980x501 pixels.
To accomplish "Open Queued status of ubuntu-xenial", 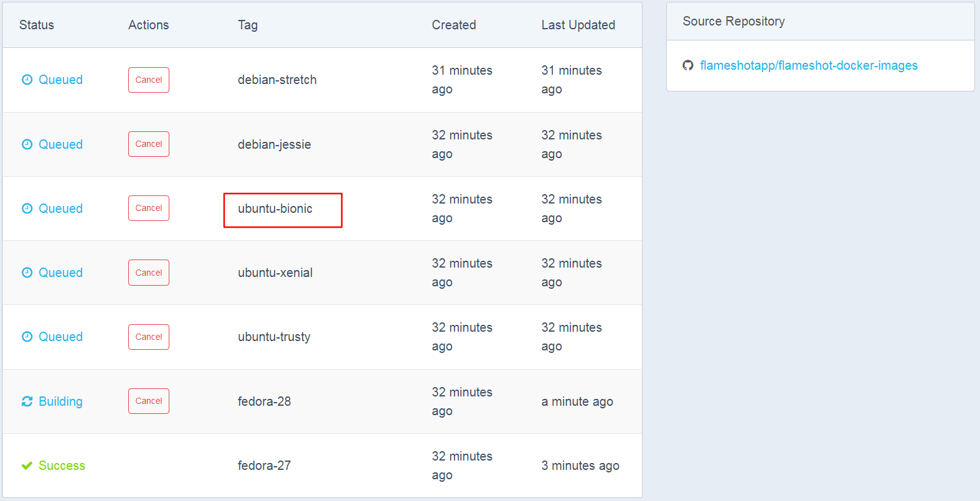I will pos(60,273).
